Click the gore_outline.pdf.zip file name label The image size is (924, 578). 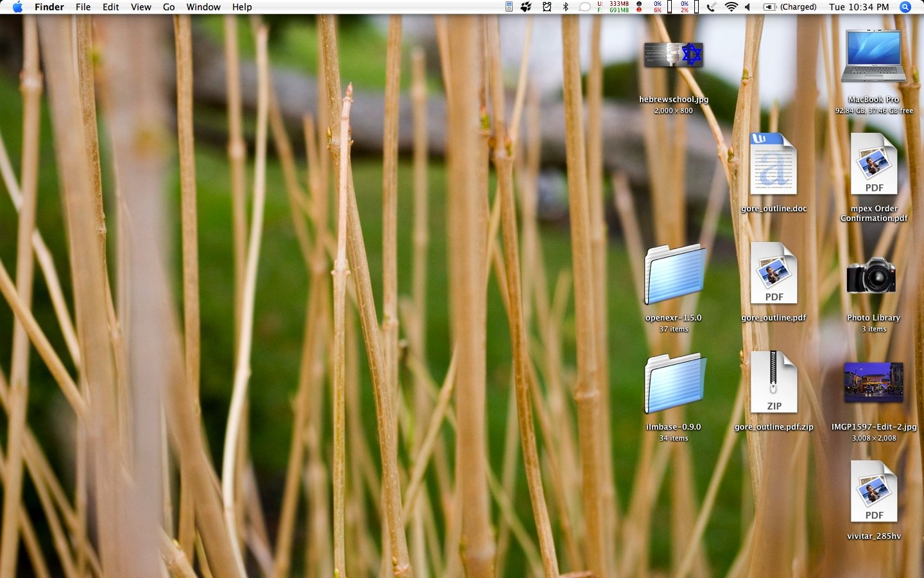coord(774,427)
